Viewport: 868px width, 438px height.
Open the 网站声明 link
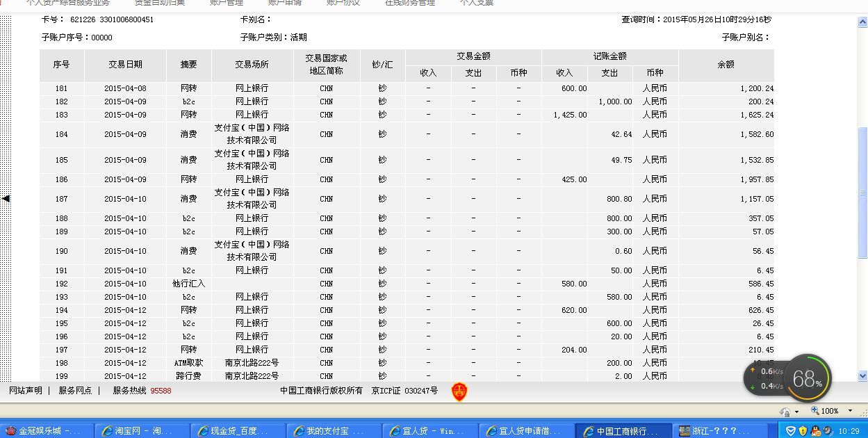(x=25, y=391)
